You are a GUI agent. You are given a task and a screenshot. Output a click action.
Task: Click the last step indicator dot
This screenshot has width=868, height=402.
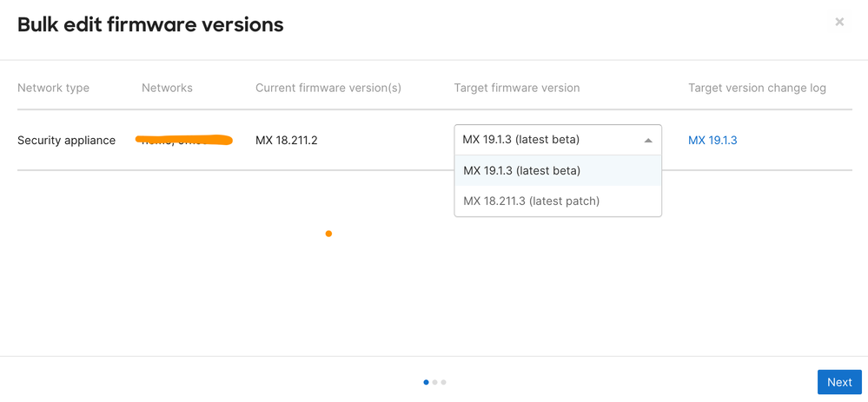[x=444, y=382]
